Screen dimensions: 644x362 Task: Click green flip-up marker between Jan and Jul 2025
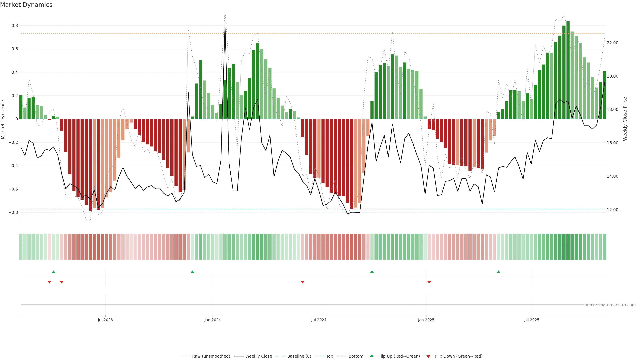[498, 272]
